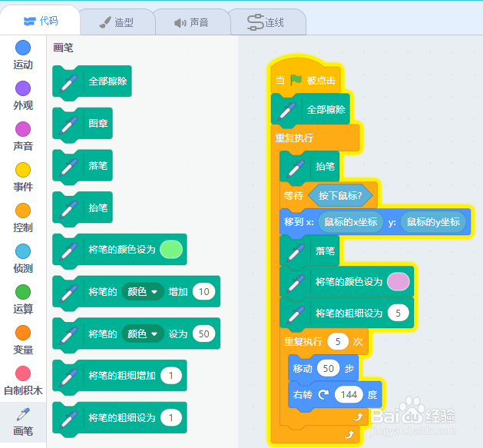Switch to the 造型 (Costumes) tab
The width and height of the screenshot is (483, 448).
[x=117, y=22]
